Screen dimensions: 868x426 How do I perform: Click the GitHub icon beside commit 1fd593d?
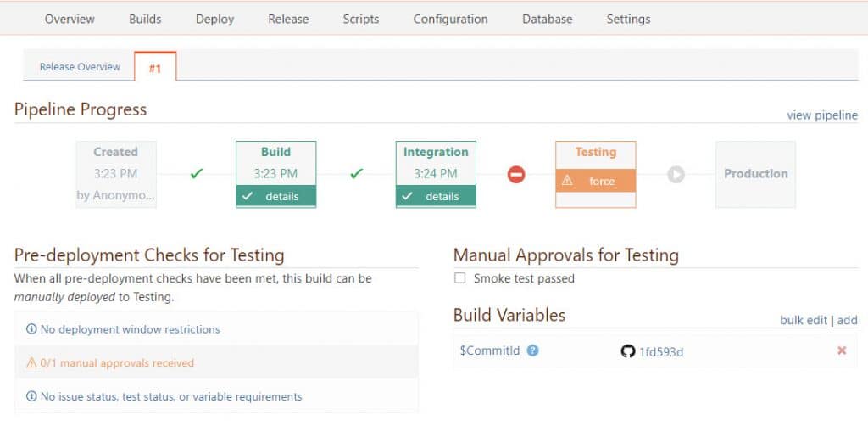tap(628, 351)
